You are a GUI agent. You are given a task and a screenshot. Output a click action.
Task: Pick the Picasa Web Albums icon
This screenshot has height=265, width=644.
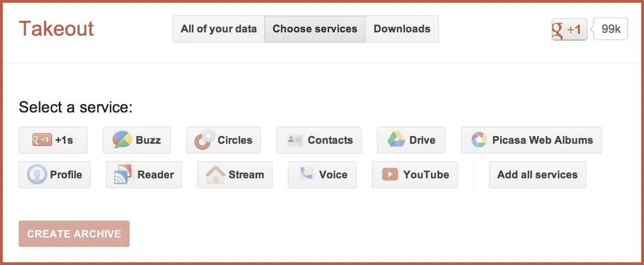[x=479, y=140]
